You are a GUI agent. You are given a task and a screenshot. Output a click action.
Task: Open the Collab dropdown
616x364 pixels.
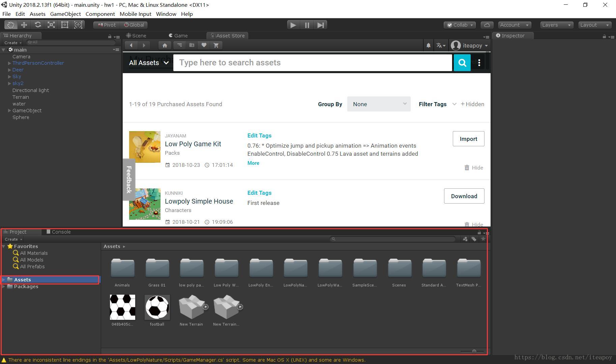coord(460,25)
